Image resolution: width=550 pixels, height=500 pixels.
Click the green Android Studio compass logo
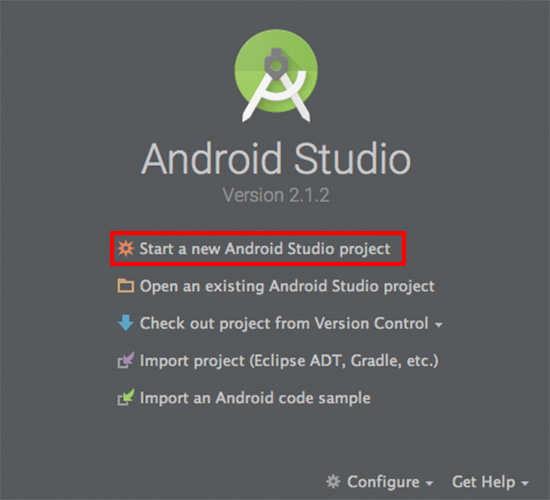pyautogui.click(x=276, y=75)
